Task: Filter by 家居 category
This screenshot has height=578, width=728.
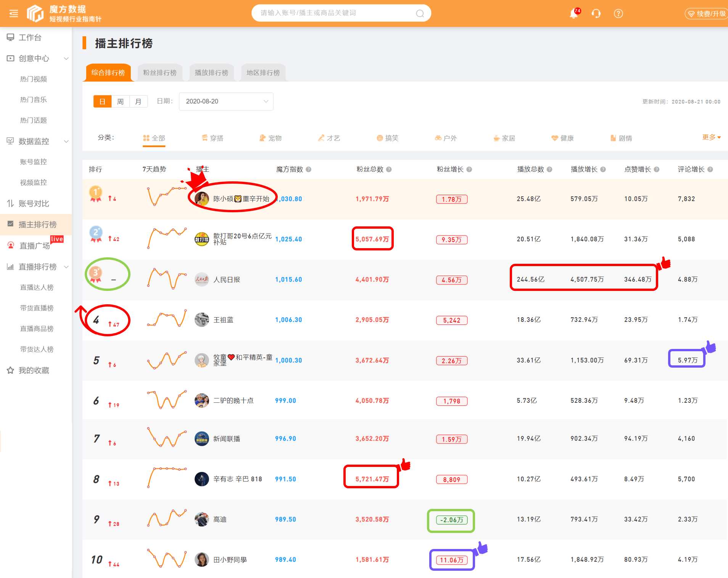Action: click(x=504, y=138)
